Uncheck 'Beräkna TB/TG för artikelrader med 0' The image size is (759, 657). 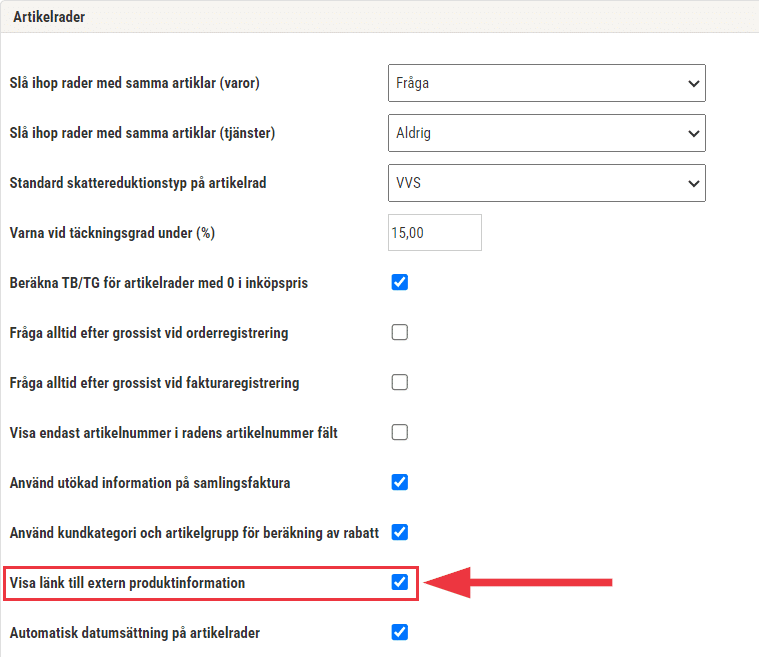click(x=400, y=282)
